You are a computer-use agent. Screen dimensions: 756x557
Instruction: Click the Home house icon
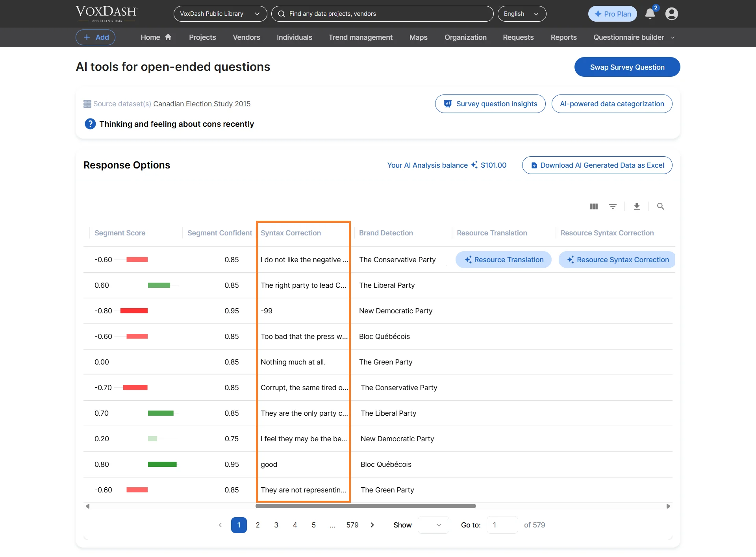[x=168, y=37]
